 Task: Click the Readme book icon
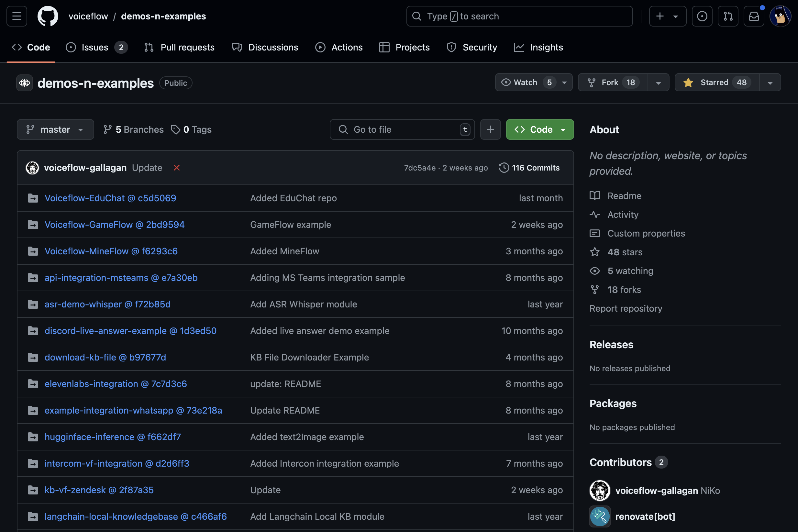pos(595,196)
